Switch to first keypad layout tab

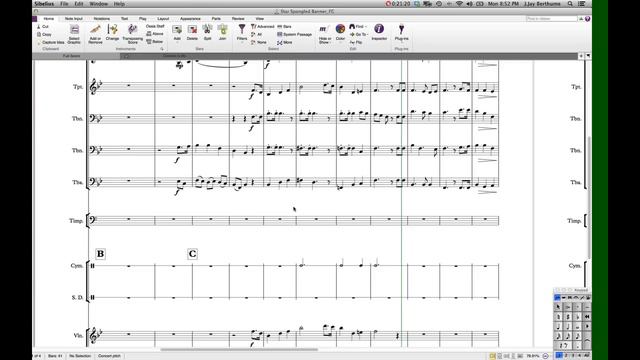click(x=557, y=298)
